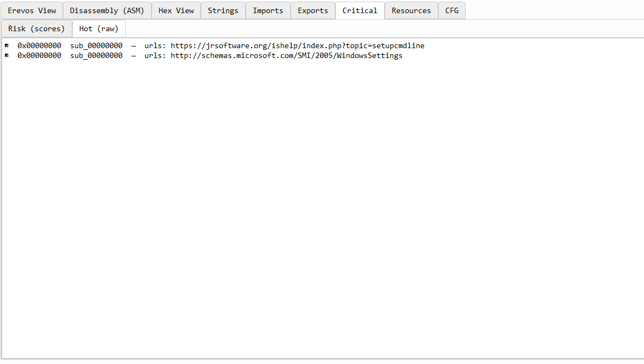
Task: Expand the schemas.microsoft.com URL tree row
Action: pyautogui.click(x=7, y=55)
